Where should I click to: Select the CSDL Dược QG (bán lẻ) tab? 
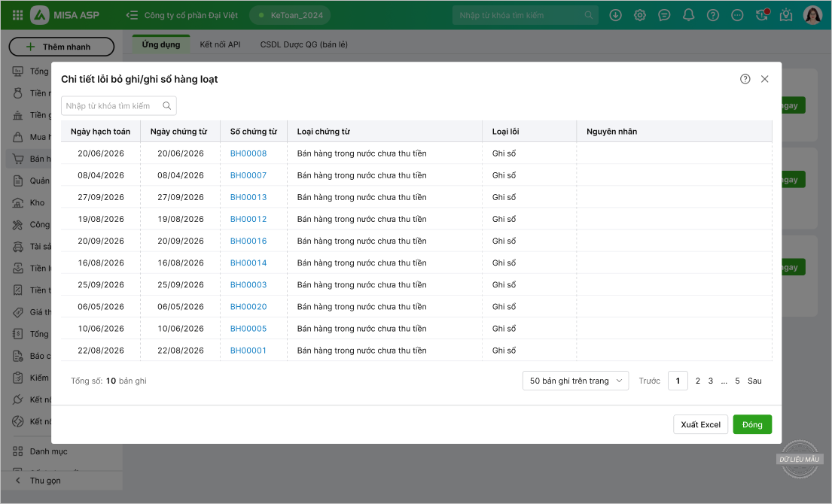303,44
